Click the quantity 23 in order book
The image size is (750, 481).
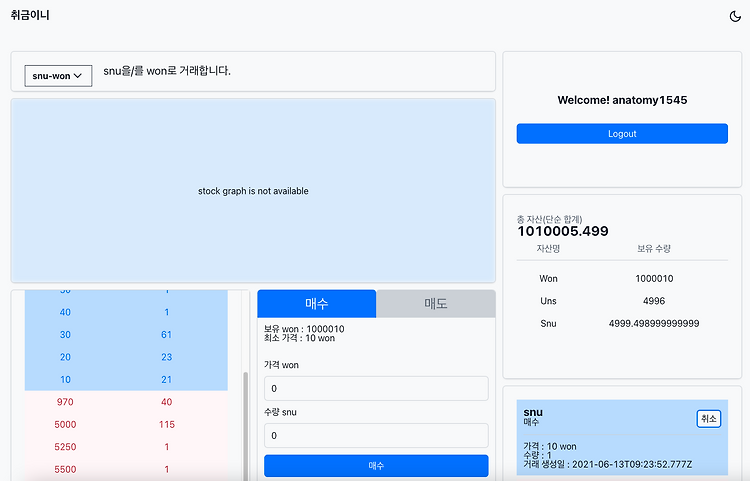pos(166,357)
